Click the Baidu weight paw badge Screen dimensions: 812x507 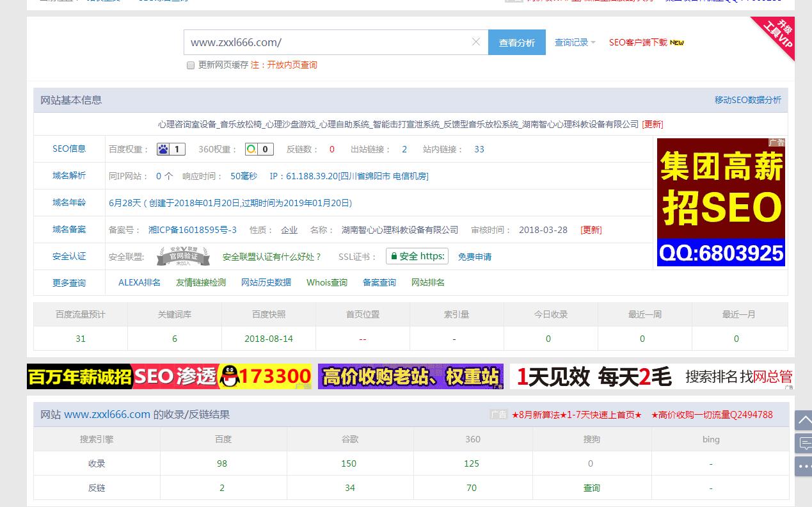click(171, 149)
